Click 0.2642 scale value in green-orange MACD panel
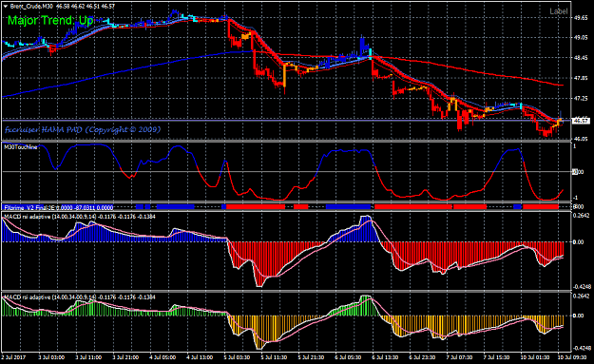Viewport: 594px width, 364px height. point(582,296)
